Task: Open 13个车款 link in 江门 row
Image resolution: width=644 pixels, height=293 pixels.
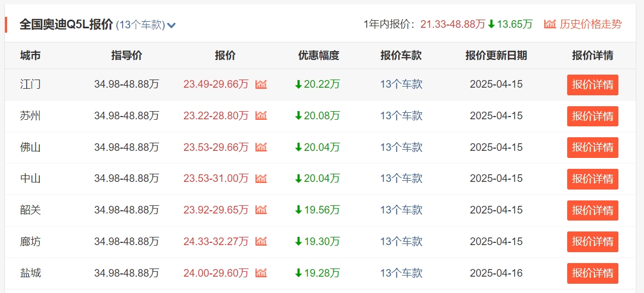Action: 401,84
